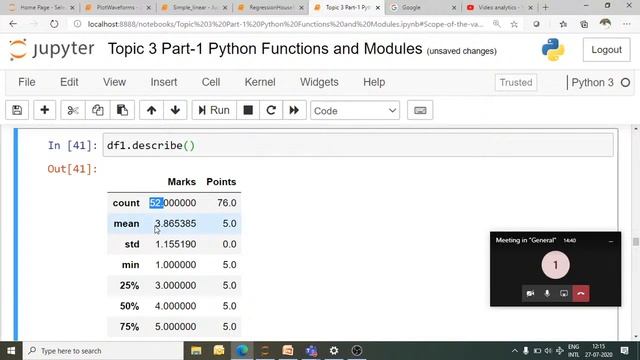Click the count Points value 76.0
The width and height of the screenshot is (640, 360).
click(227, 203)
